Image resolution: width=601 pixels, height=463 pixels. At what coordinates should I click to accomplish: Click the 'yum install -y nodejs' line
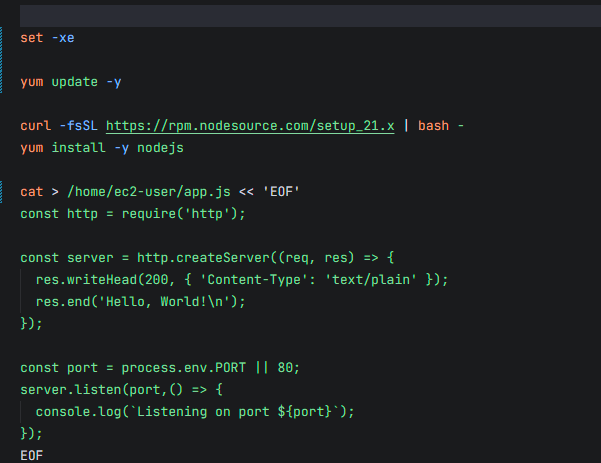click(x=101, y=148)
